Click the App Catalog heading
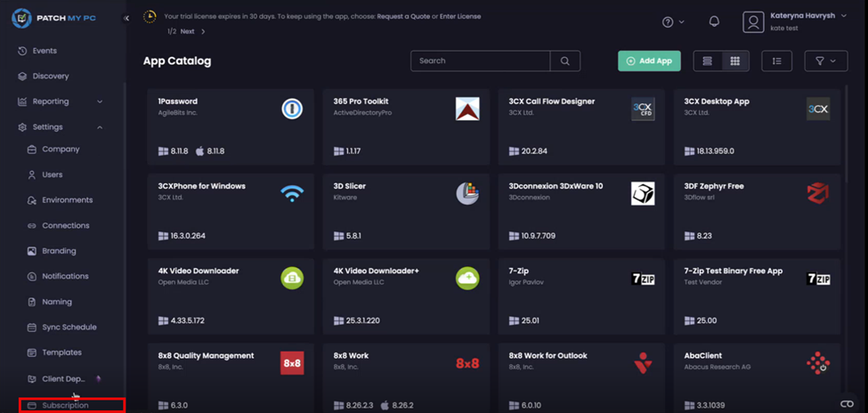This screenshot has height=413, width=868. (177, 61)
